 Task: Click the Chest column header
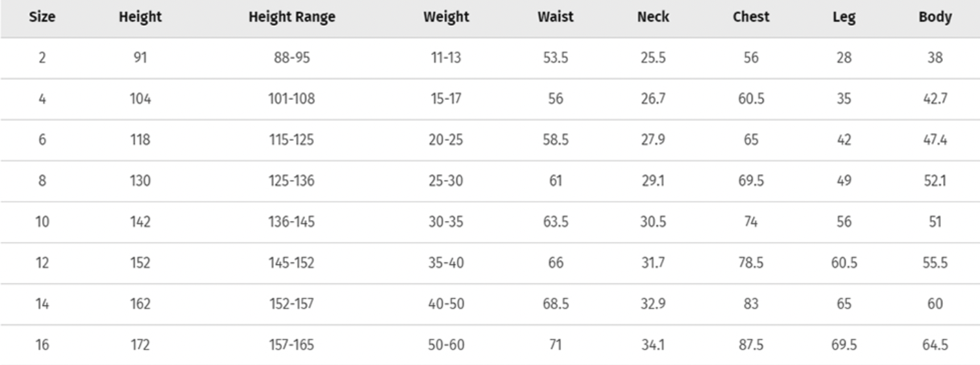[751, 18]
